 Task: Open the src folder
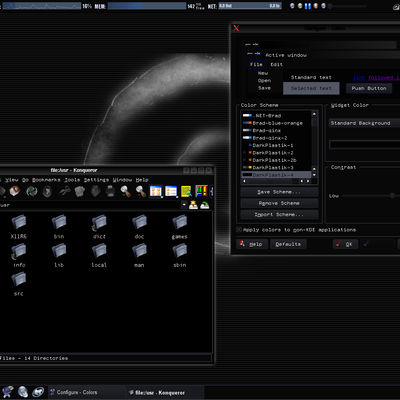(19, 284)
